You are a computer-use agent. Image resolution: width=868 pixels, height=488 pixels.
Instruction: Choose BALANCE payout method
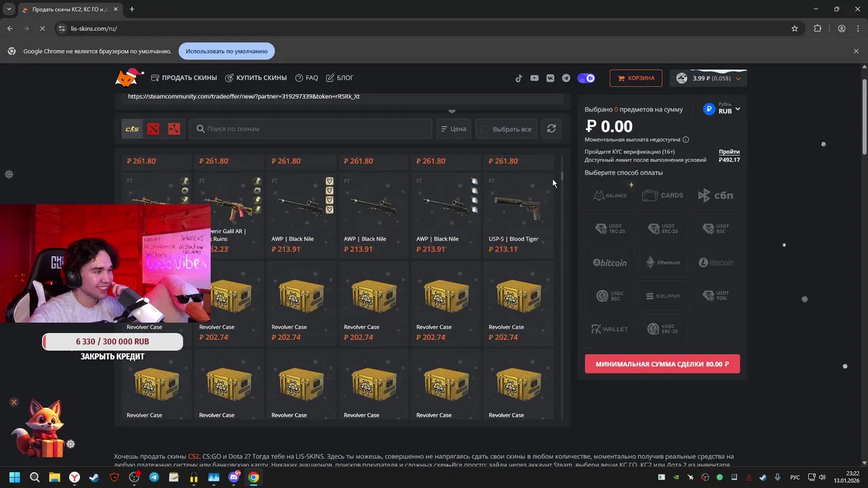point(610,195)
